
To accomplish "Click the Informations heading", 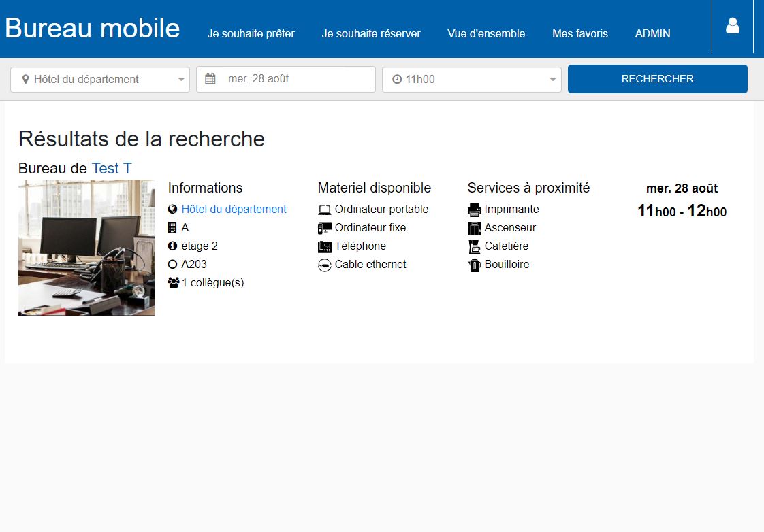I will (205, 188).
